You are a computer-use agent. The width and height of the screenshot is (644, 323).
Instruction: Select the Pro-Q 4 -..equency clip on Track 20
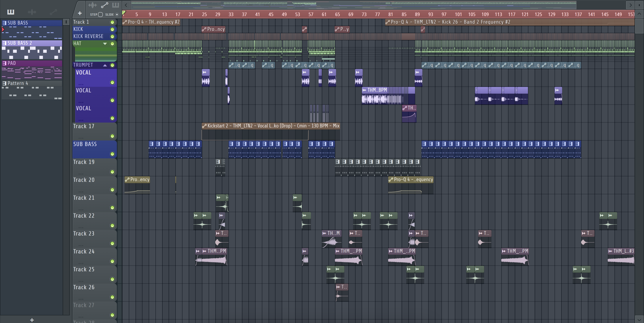[411, 185]
